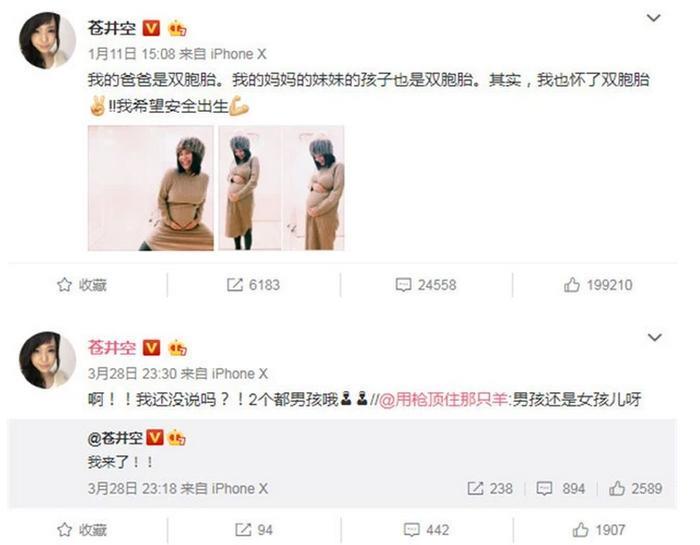Like the quoted post with 2589 likes
The height and width of the screenshot is (545, 700).
[x=635, y=488]
